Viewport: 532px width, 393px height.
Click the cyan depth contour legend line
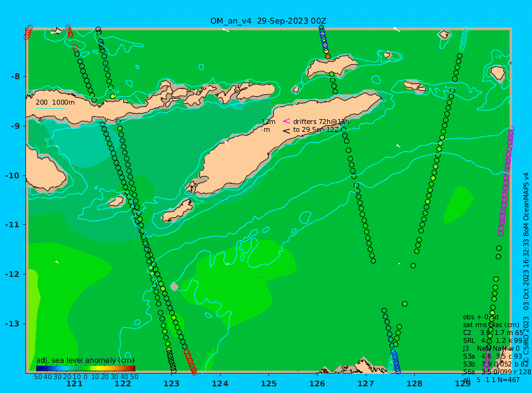coord(50,109)
